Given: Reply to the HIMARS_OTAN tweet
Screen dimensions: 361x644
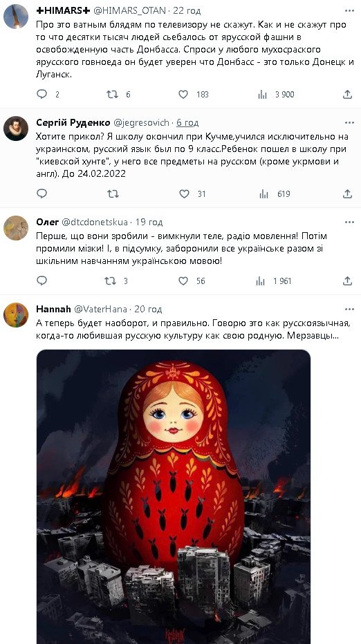Looking at the screenshot, I should coord(42,95).
